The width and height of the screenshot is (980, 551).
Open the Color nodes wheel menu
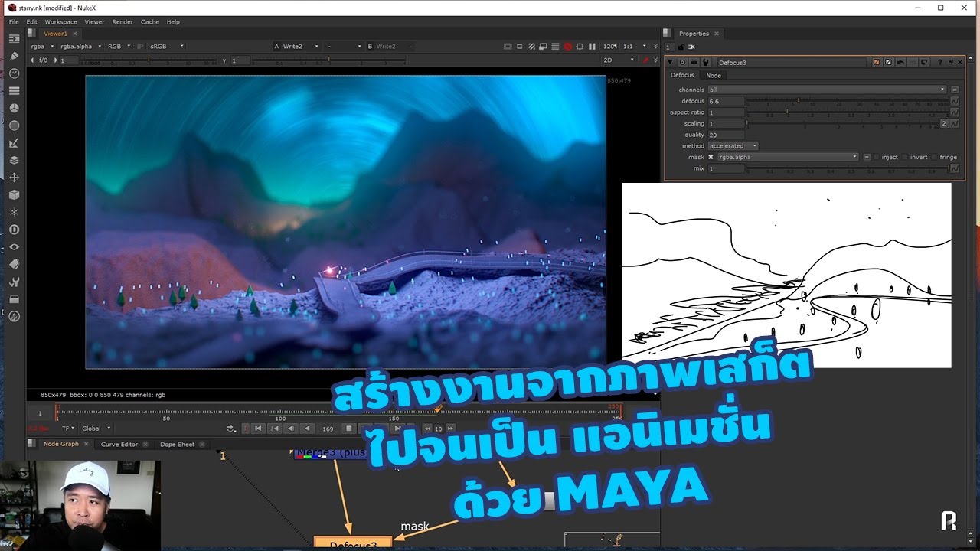[x=14, y=109]
